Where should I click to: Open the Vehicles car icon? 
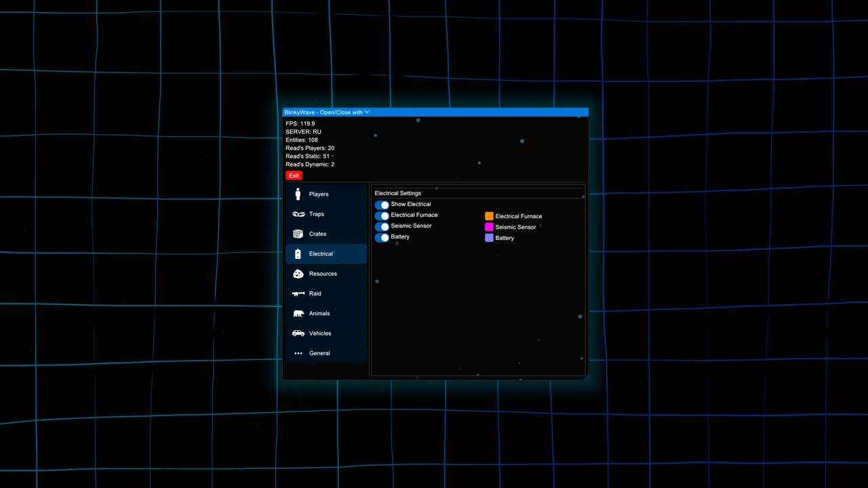pyautogui.click(x=298, y=333)
